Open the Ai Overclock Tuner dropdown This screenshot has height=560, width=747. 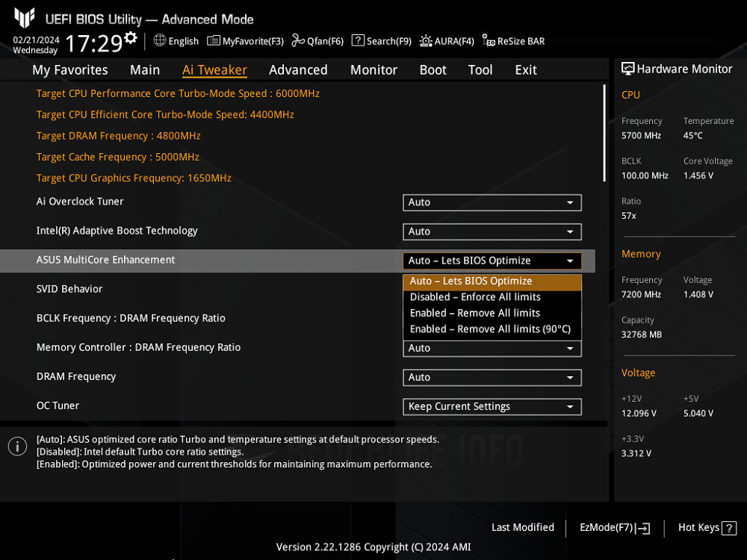pos(492,202)
